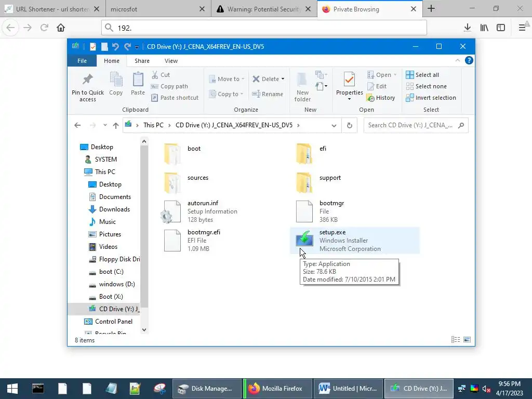Go up one folder level arrow
The height and width of the screenshot is (399, 532).
coord(116,126)
